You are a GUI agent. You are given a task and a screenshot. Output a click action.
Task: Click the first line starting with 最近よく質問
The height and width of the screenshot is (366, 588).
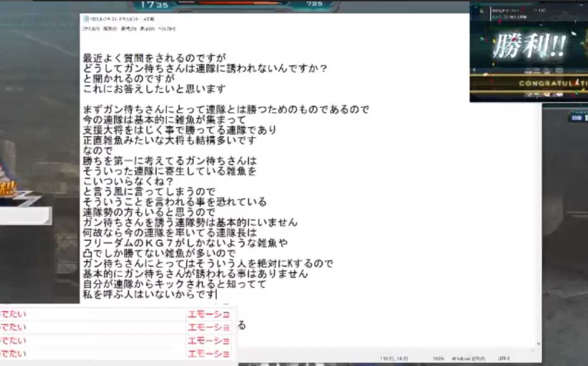pyautogui.click(x=154, y=58)
